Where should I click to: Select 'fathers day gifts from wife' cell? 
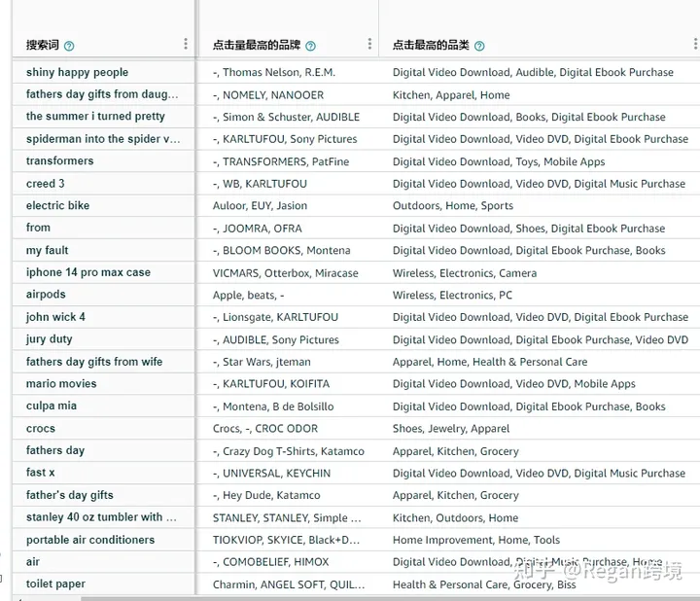[x=94, y=362]
